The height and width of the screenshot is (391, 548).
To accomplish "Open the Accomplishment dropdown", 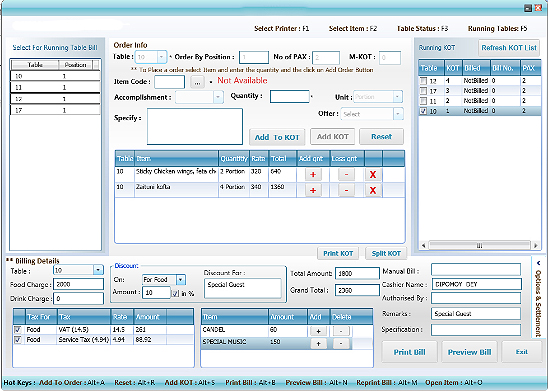I will click(x=218, y=97).
